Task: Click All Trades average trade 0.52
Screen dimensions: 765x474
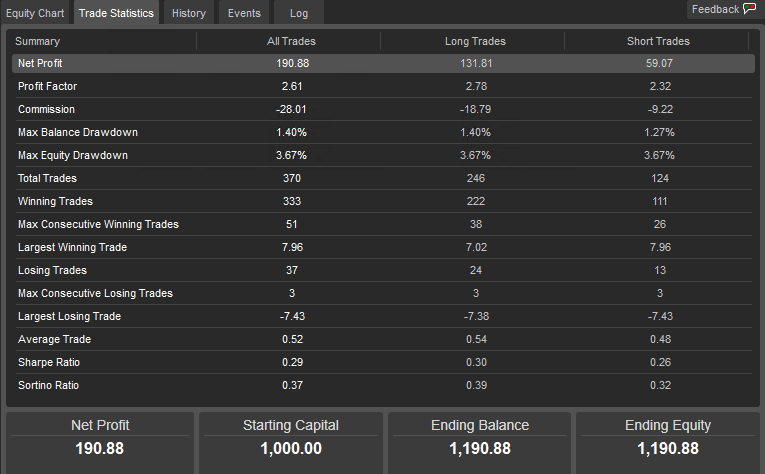Action: (x=292, y=339)
